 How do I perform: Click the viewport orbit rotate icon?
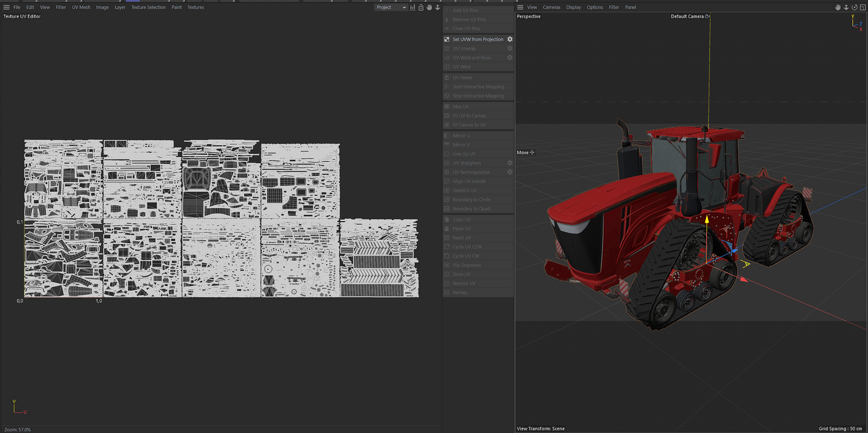tap(854, 8)
